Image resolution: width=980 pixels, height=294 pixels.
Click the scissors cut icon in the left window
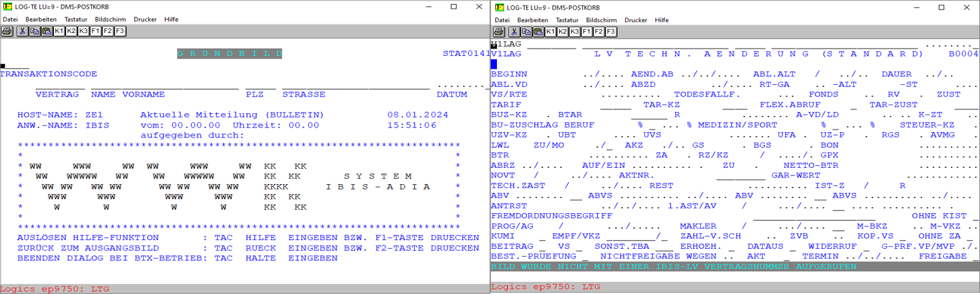(22, 32)
